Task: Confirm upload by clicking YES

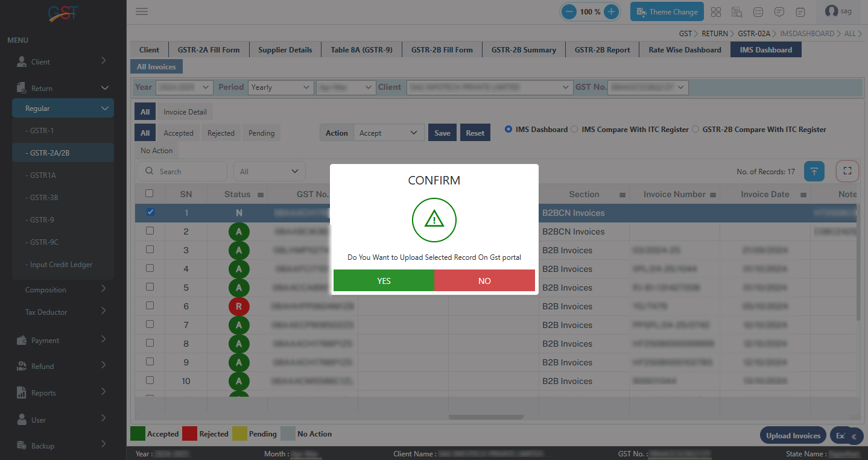Action: pyautogui.click(x=384, y=281)
